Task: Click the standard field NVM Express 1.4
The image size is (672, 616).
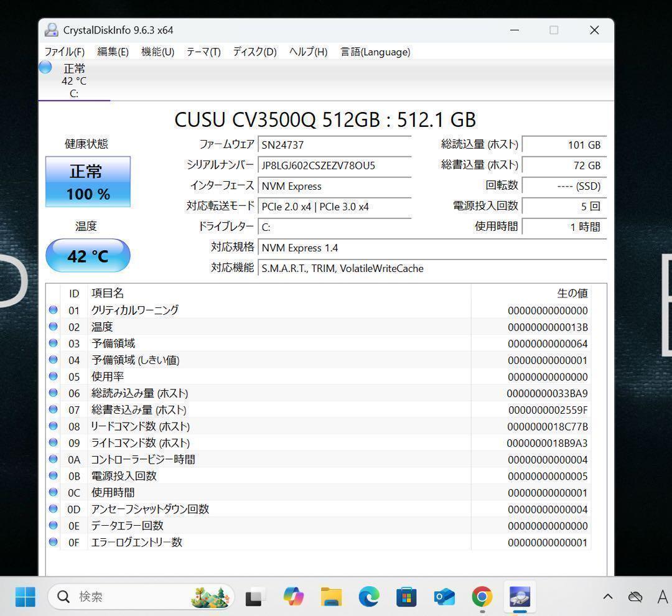Action: point(432,248)
